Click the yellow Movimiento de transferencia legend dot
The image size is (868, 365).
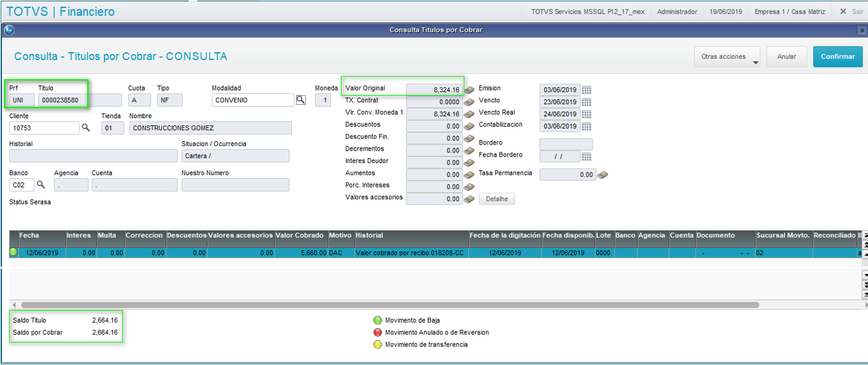point(377,345)
